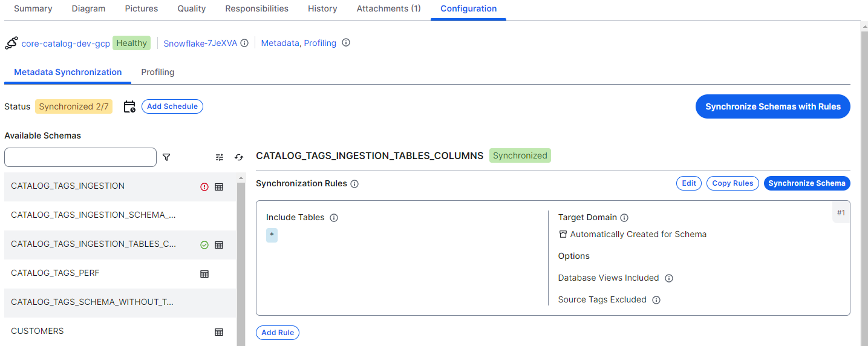868x346 pixels.
Task: Select the CATALOG_TAGS_PERF schema
Action: [55, 273]
